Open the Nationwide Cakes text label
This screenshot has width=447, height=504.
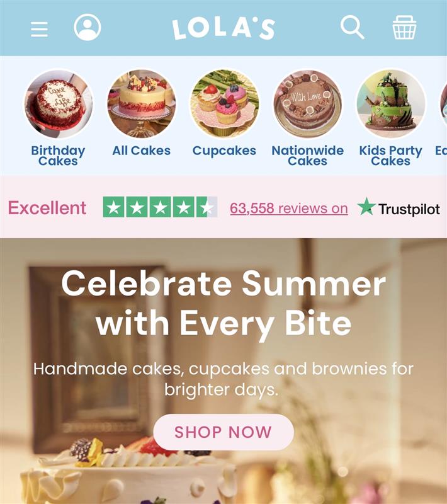click(308, 156)
